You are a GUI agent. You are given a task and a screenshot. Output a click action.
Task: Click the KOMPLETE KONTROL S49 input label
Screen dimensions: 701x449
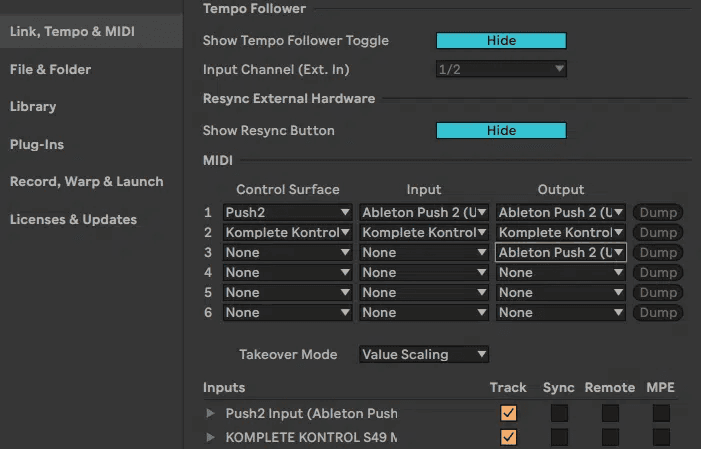tap(312, 437)
